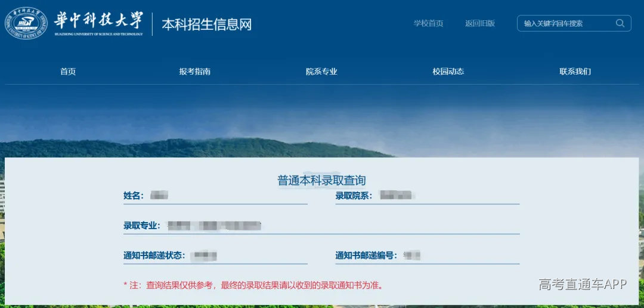644x308 pixels.
Task: Open the 联系我们 menu
Action: click(x=575, y=72)
